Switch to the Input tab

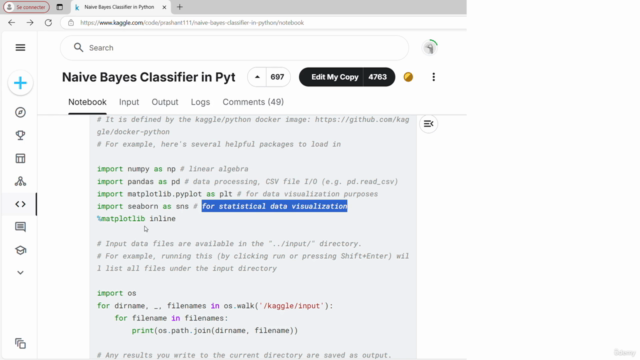(129, 102)
